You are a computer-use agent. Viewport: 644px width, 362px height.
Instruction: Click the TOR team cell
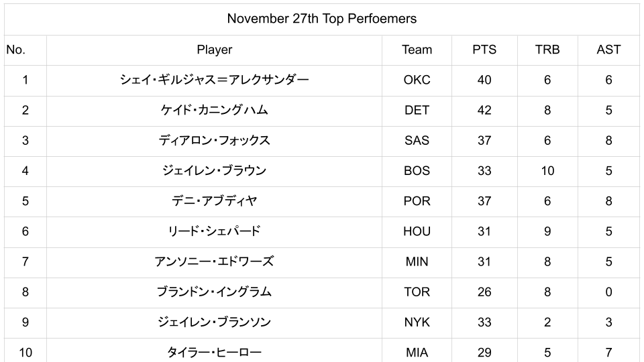[417, 292]
